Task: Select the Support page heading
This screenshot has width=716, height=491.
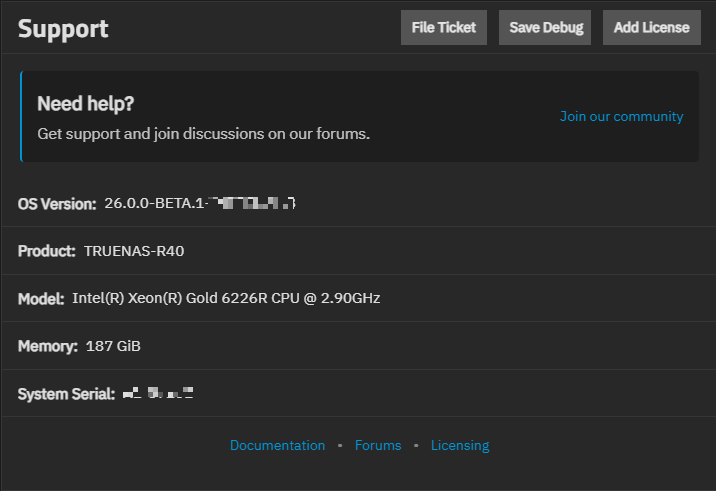Action: [63, 29]
